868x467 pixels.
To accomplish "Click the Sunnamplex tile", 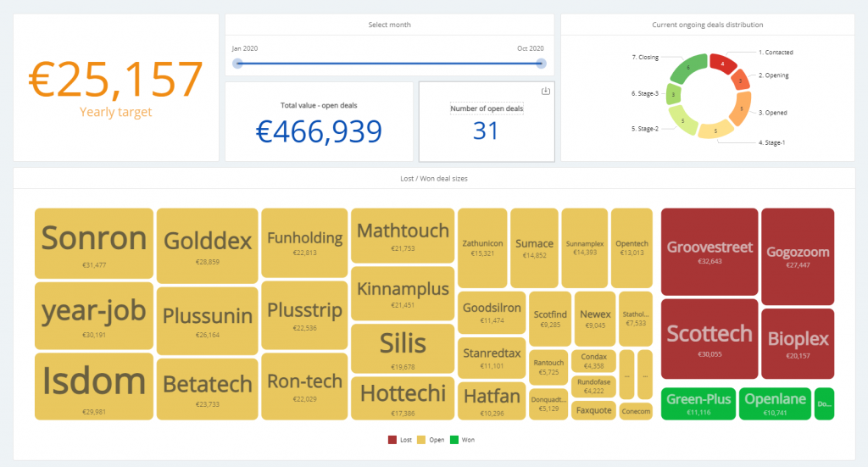I will pyautogui.click(x=585, y=247).
